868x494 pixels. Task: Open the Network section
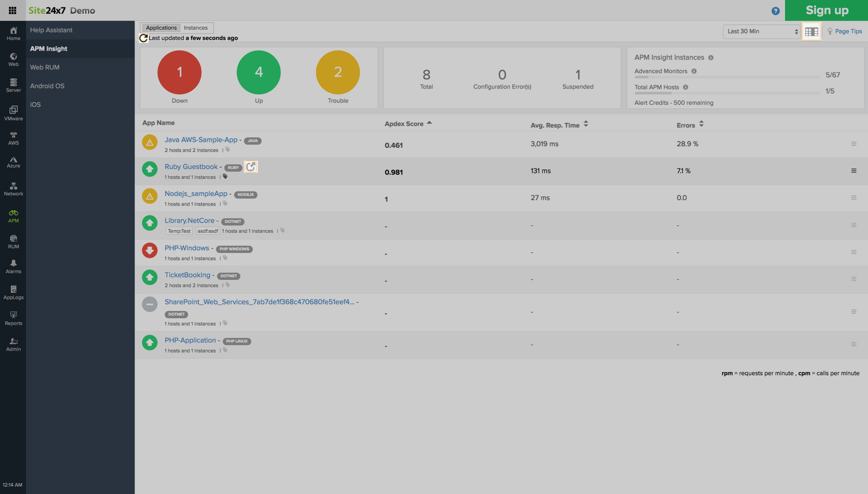point(13,189)
